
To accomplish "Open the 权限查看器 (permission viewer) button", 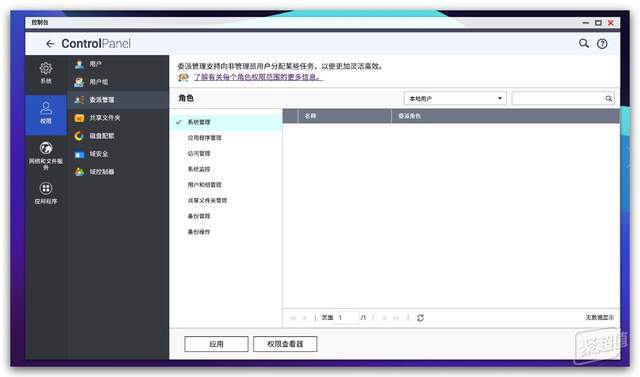I will 285,344.
